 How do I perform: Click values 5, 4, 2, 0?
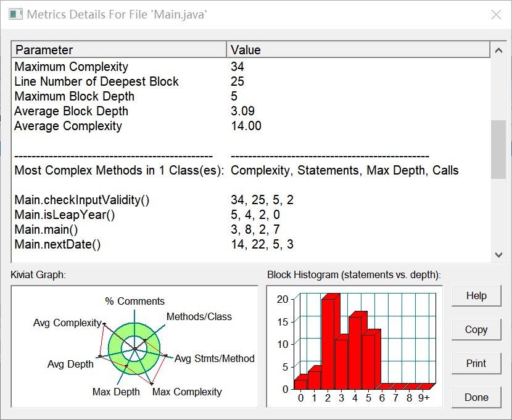[x=255, y=215]
